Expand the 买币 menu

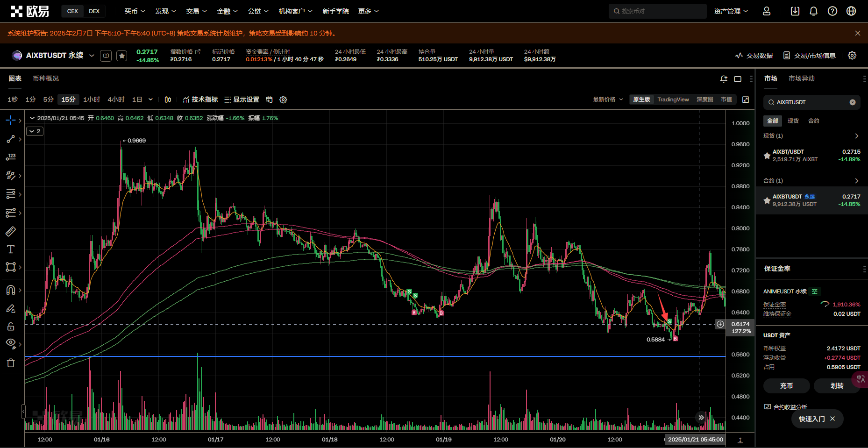tap(135, 11)
